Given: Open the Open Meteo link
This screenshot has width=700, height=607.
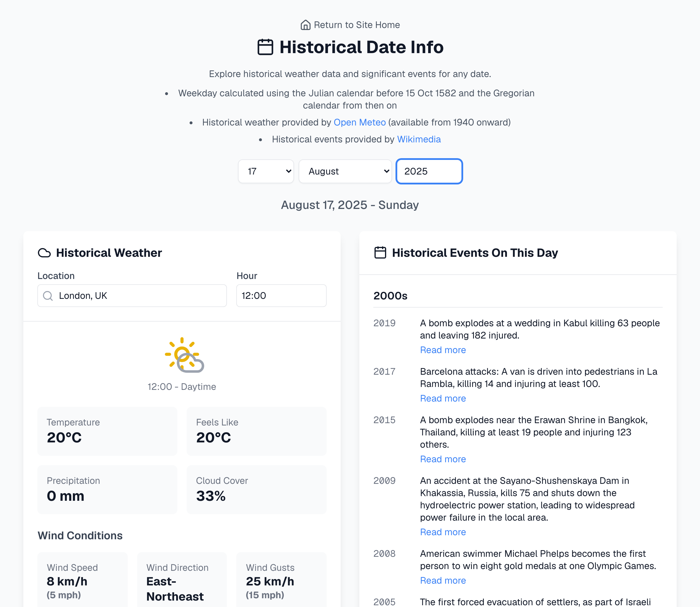Looking at the screenshot, I should point(359,122).
